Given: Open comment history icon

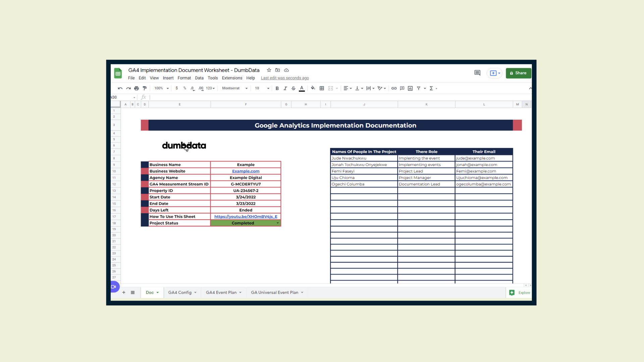Looking at the screenshot, I should 477,73.
